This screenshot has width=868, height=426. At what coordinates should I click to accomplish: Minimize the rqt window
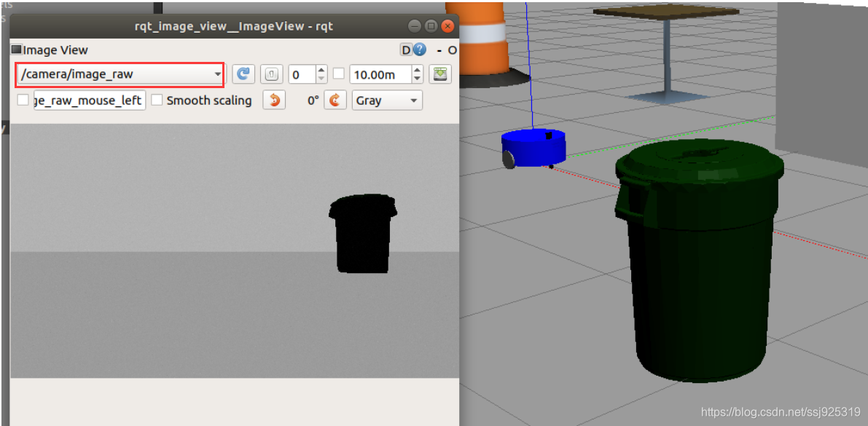tap(415, 26)
